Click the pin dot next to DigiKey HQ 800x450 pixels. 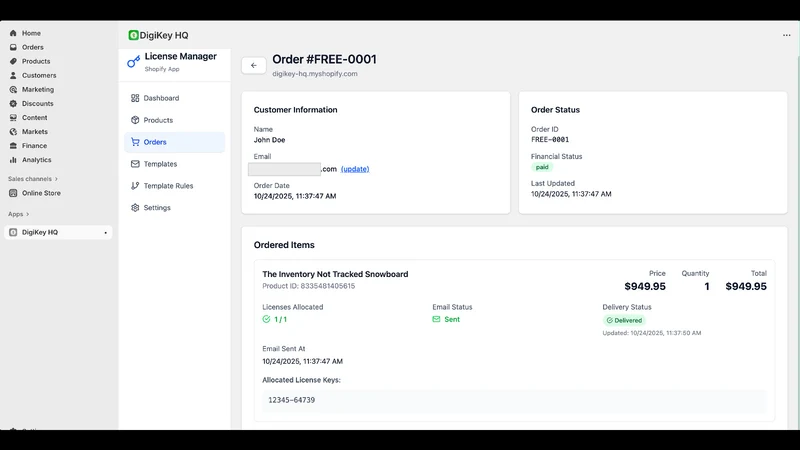pyautogui.click(x=106, y=233)
